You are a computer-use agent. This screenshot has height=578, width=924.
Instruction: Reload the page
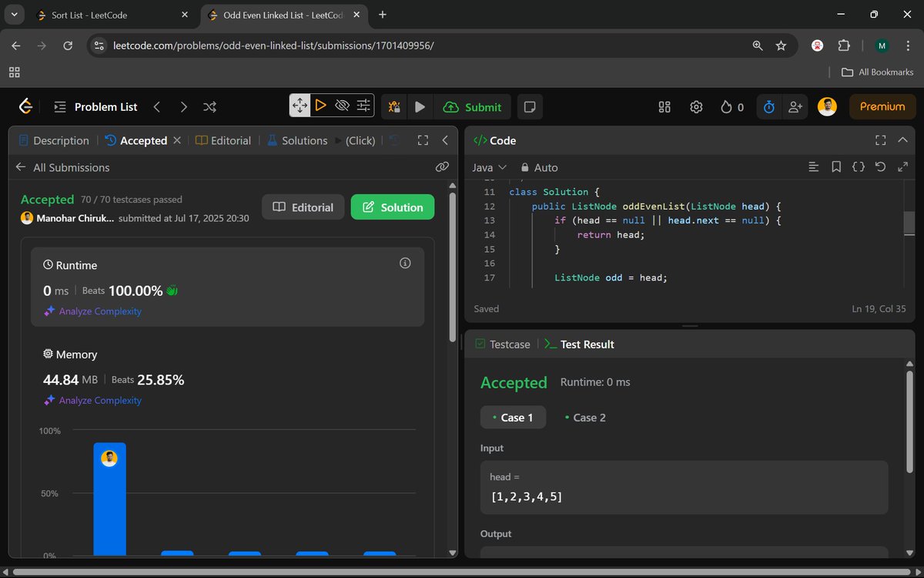coord(68,45)
